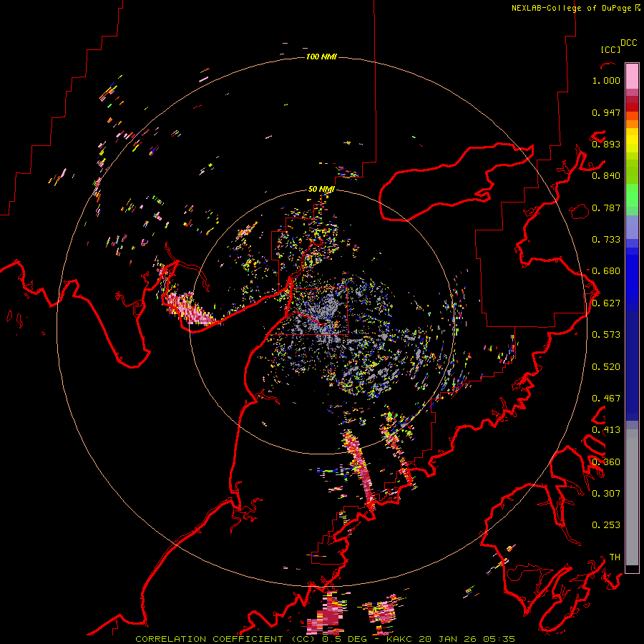The height and width of the screenshot is (644, 644).
Task: Click the 0.253 legend value
Action: click(606, 525)
